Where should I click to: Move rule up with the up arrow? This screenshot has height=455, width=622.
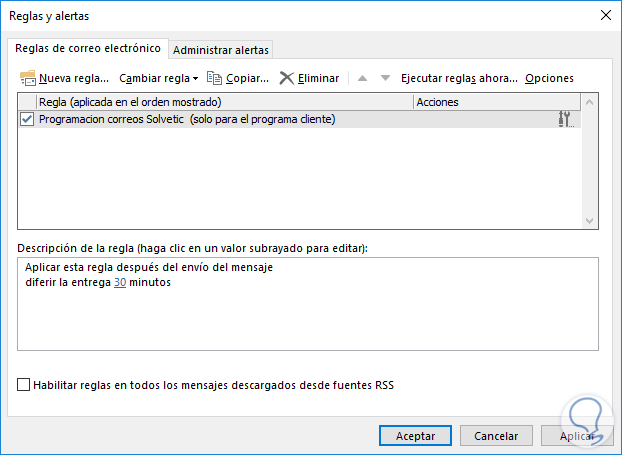click(362, 77)
